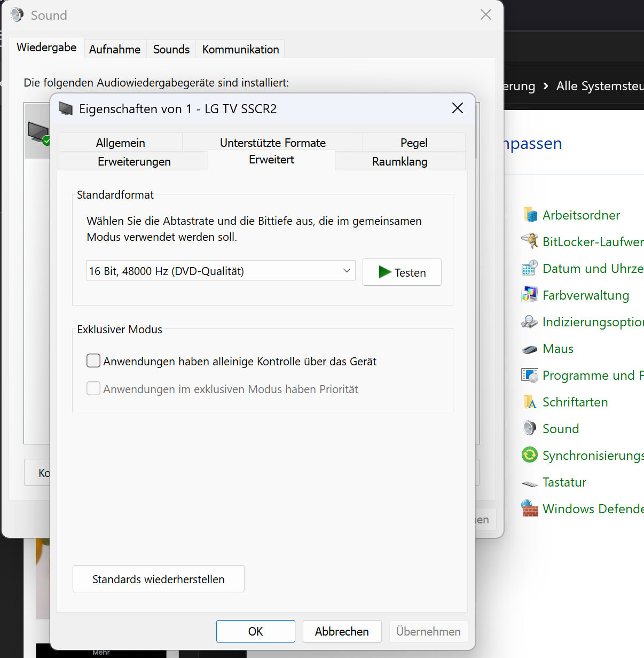Screen dimensions: 644x658
Task: Switch to the Pegel tab
Action: 414,143
